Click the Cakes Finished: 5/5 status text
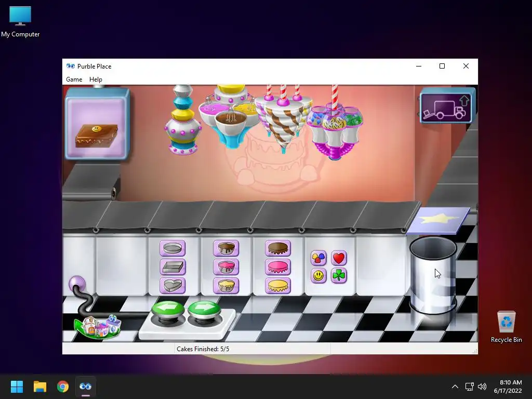 coord(203,349)
